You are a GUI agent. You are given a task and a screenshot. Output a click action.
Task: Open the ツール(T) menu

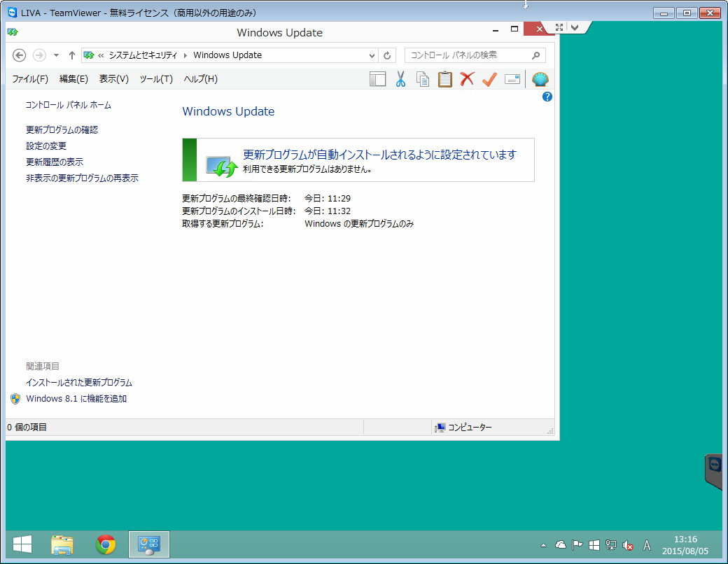click(156, 79)
